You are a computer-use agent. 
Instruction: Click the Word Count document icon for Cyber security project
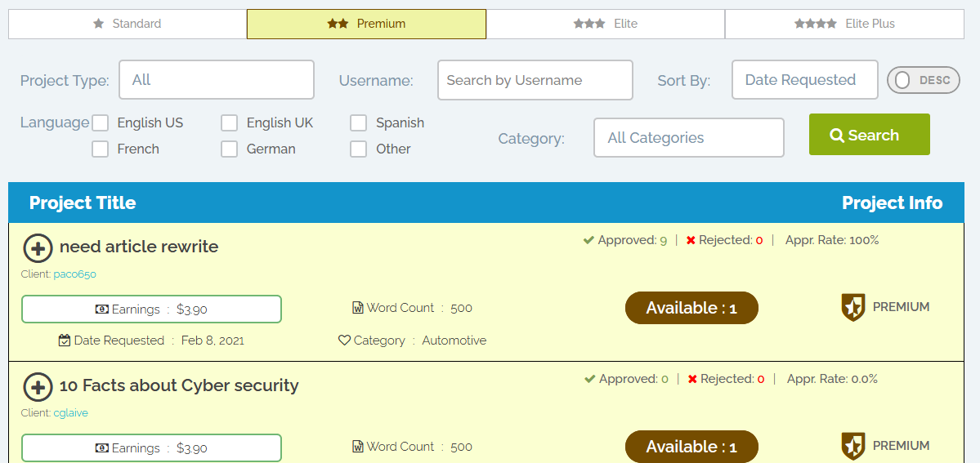[358, 446]
